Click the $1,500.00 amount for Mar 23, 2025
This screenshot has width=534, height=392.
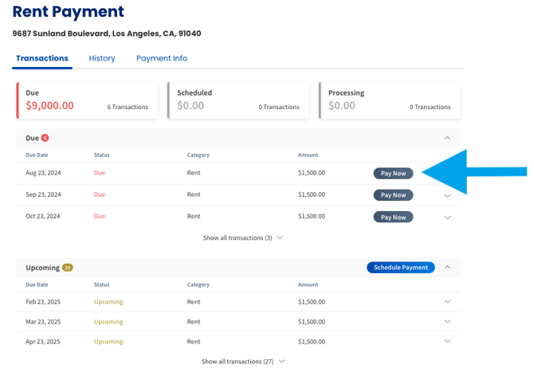312,322
